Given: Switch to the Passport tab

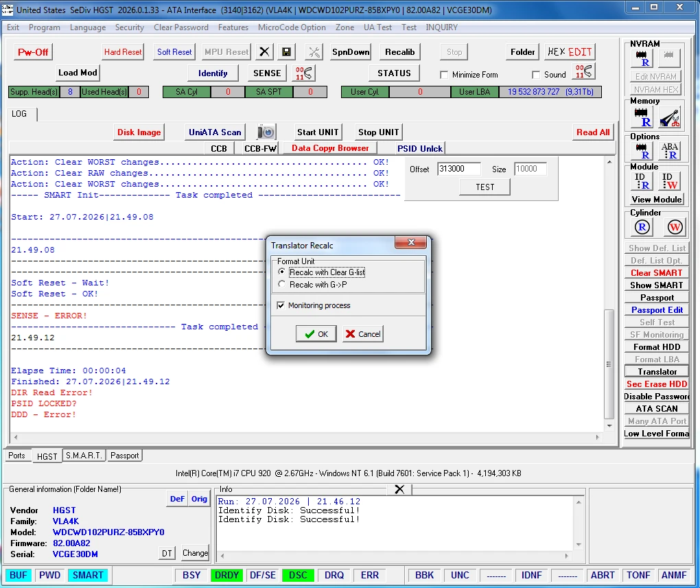Looking at the screenshot, I should [x=124, y=456].
